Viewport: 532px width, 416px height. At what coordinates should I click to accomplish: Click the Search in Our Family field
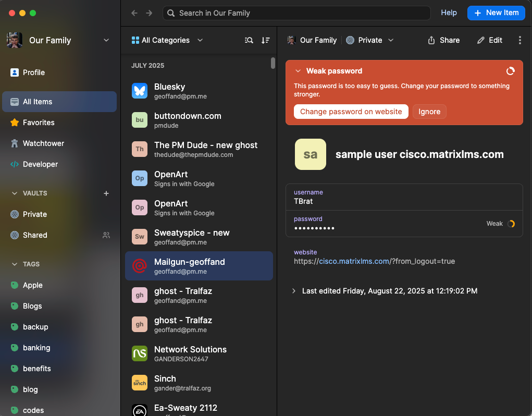click(297, 13)
